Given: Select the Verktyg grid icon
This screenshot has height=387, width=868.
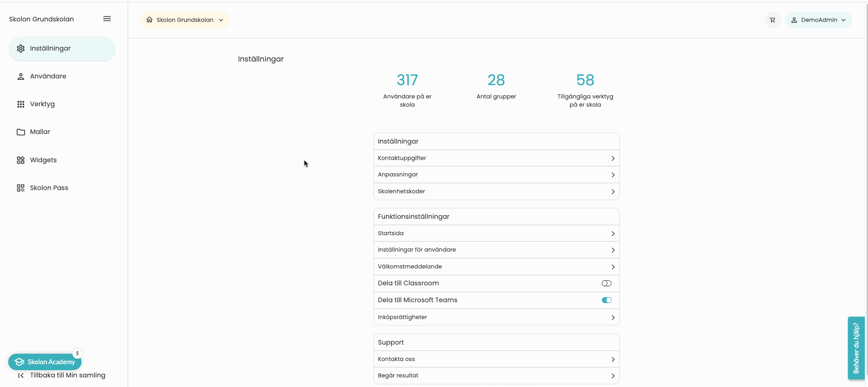Looking at the screenshot, I should click(x=21, y=104).
